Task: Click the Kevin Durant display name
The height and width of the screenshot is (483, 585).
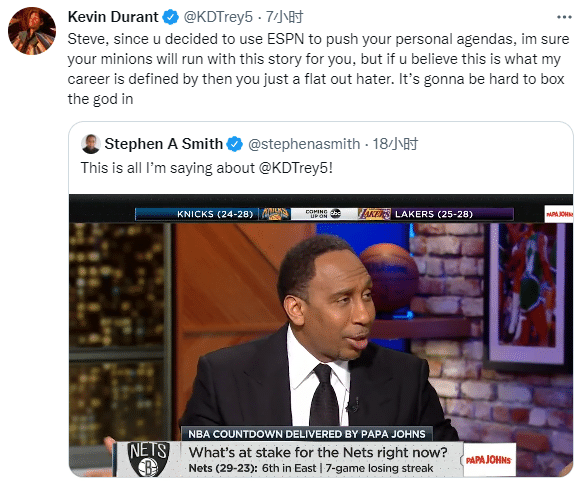Action: (113, 17)
